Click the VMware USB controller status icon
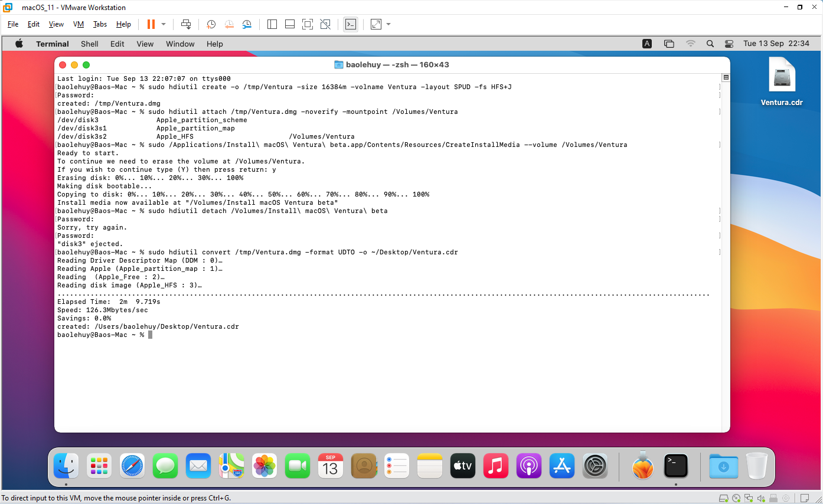 click(x=774, y=498)
